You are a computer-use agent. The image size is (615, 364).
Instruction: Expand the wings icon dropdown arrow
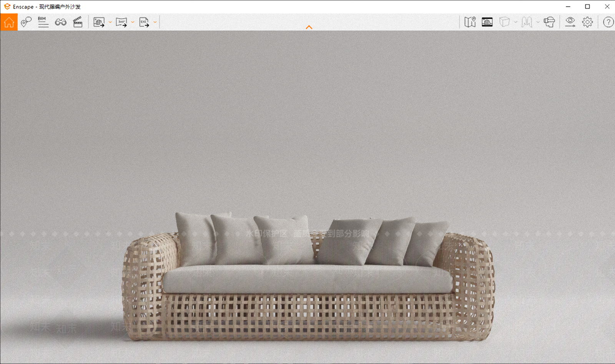537,22
